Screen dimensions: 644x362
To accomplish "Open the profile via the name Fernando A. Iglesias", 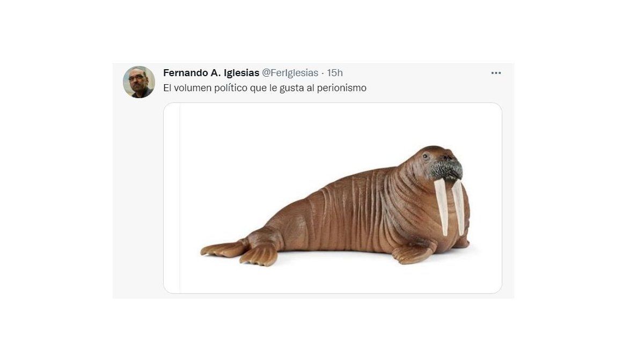I will 211,73.
